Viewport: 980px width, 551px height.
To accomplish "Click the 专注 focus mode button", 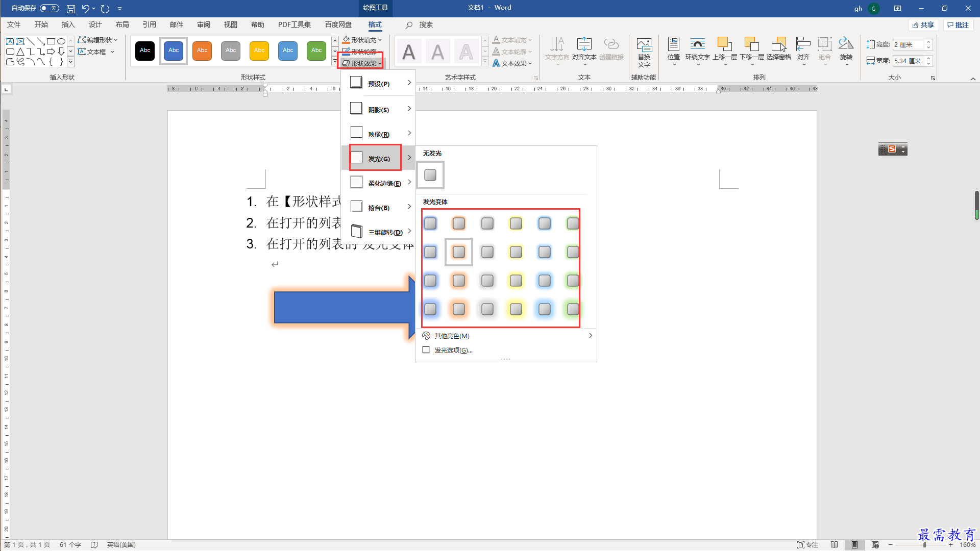I will click(807, 545).
